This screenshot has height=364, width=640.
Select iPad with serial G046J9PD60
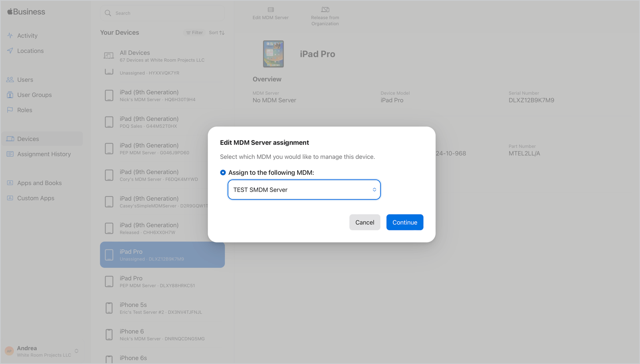point(162,149)
